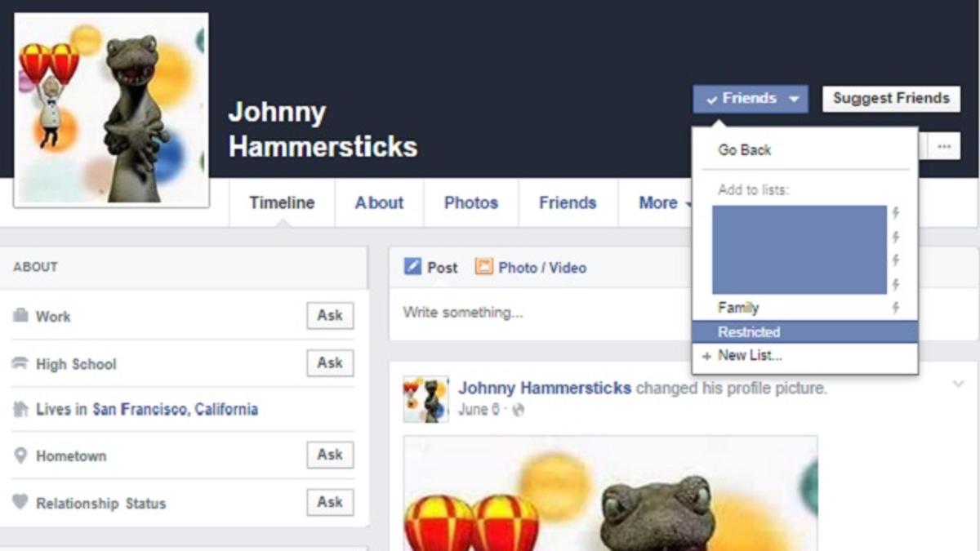Click the High School icon

20,364
